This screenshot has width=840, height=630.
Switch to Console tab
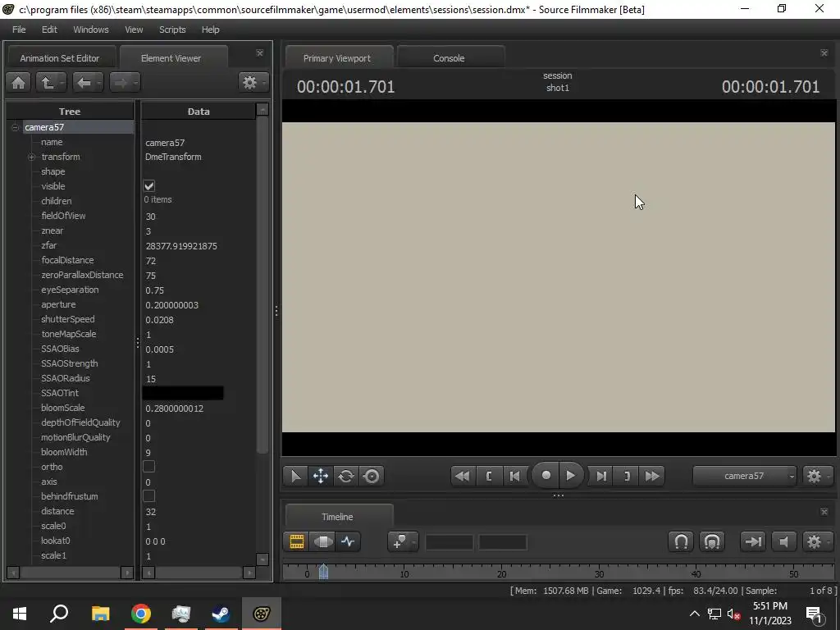click(449, 58)
